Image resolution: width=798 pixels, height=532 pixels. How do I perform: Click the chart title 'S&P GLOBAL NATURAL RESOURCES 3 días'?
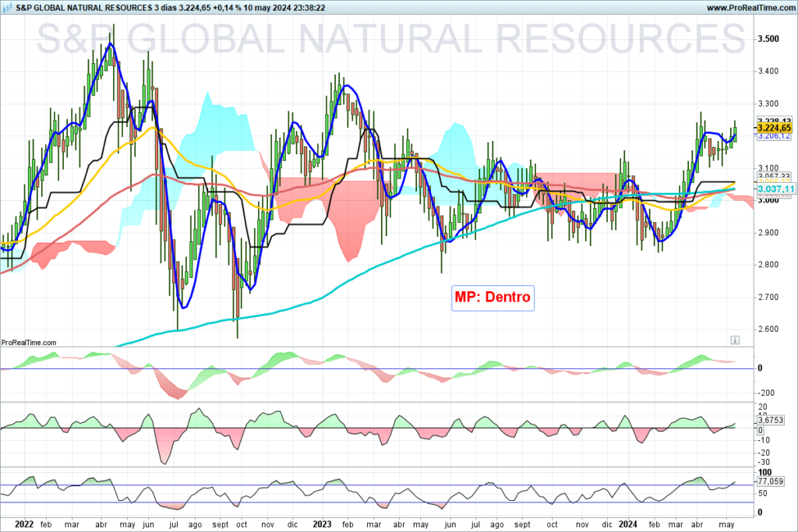coord(96,8)
